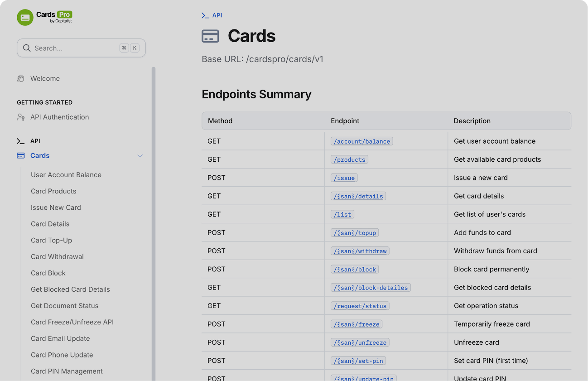588x381 pixels.
Task: Click the card icon beside Cards in sidebar
Action: point(21,155)
